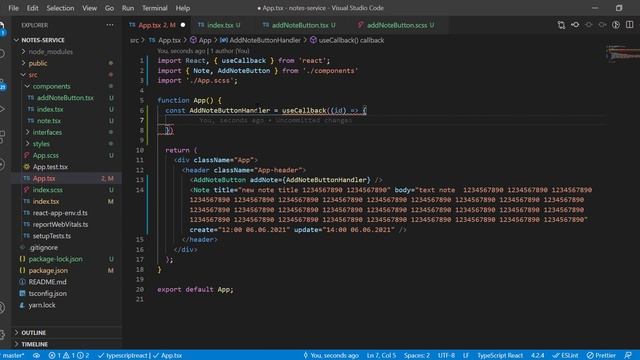
Task: Select App.tsx in the file tree
Action: [x=67, y=178]
